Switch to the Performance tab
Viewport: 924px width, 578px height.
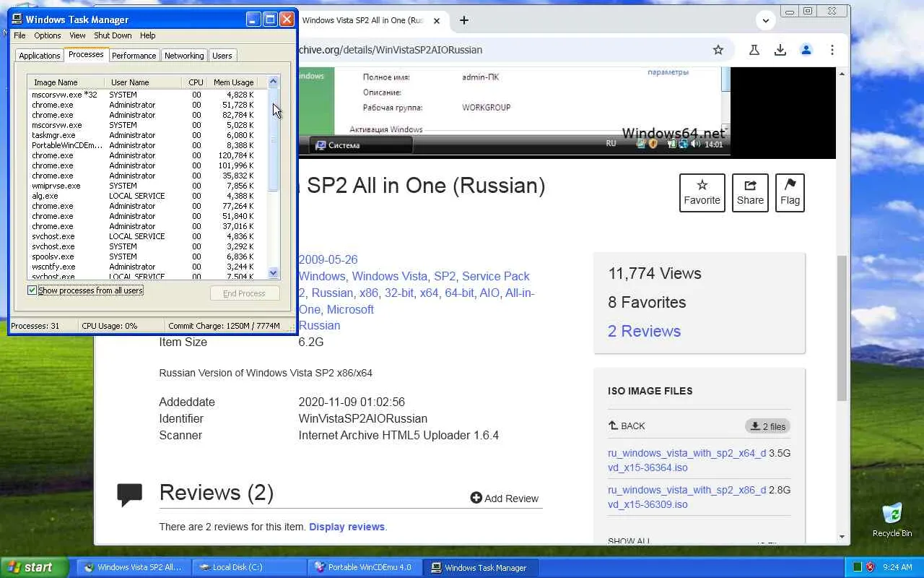pyautogui.click(x=134, y=56)
